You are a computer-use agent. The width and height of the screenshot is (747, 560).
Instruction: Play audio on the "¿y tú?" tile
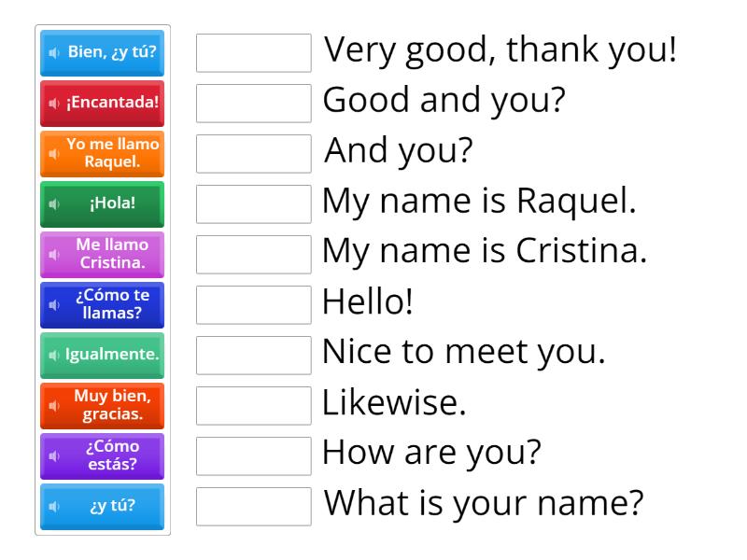54,507
